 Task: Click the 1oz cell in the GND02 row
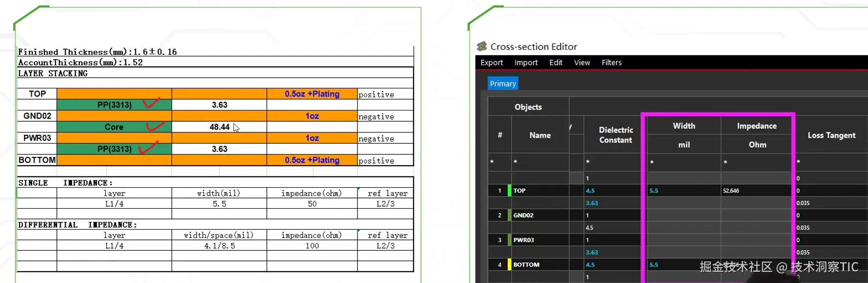pos(312,116)
